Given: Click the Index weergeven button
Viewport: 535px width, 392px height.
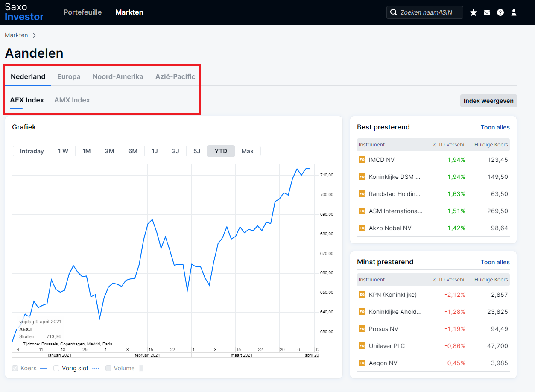Looking at the screenshot, I should tap(488, 101).
